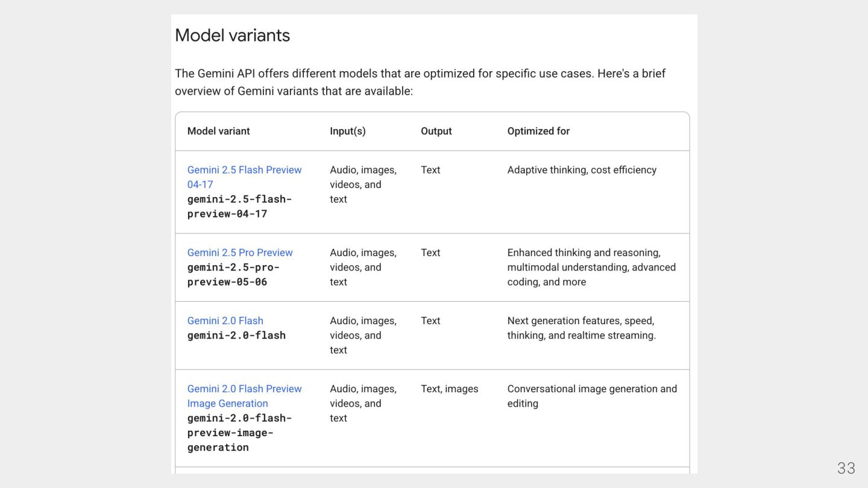Click the 'Text, images' output cell
This screenshot has width=868, height=488.
coord(449,389)
